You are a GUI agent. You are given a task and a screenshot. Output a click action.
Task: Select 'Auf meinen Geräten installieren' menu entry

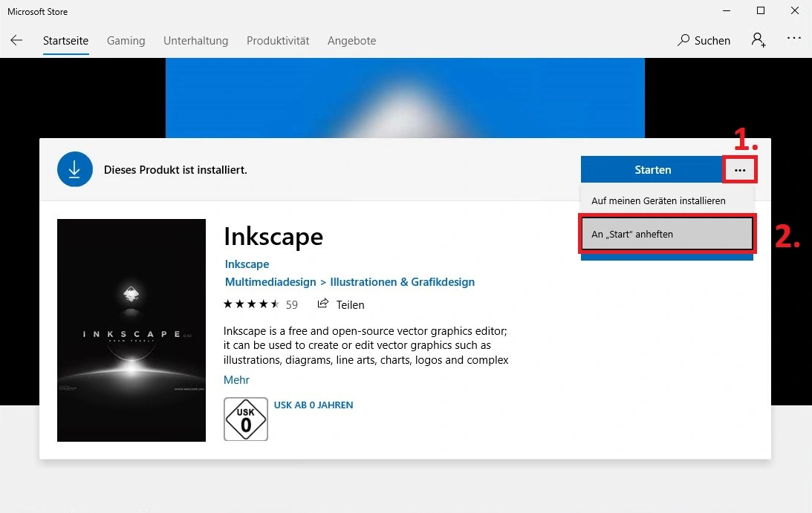tap(658, 200)
